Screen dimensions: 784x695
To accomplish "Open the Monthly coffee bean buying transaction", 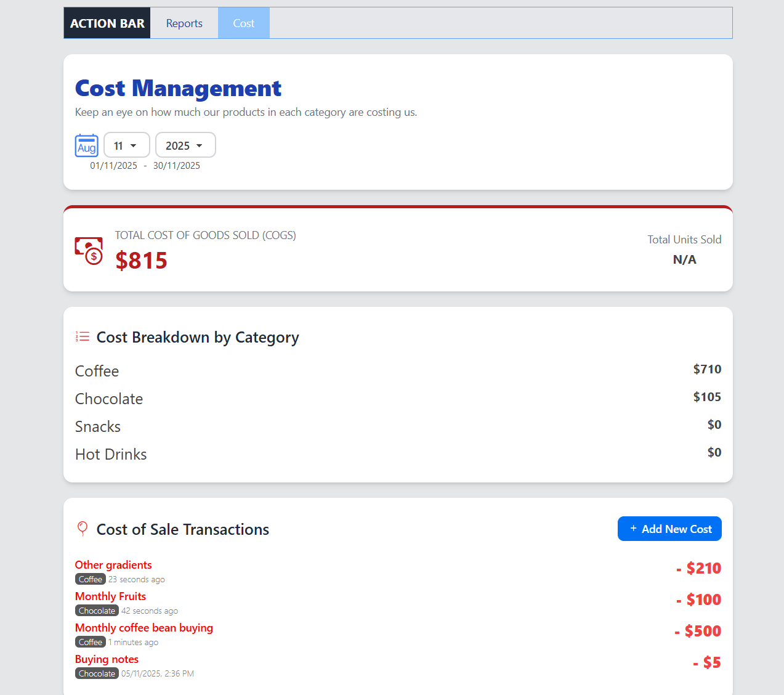I will [144, 627].
